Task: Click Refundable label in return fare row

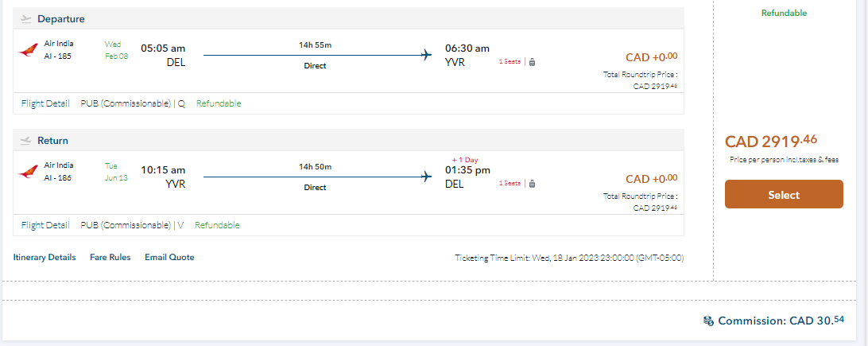Action: click(x=217, y=225)
